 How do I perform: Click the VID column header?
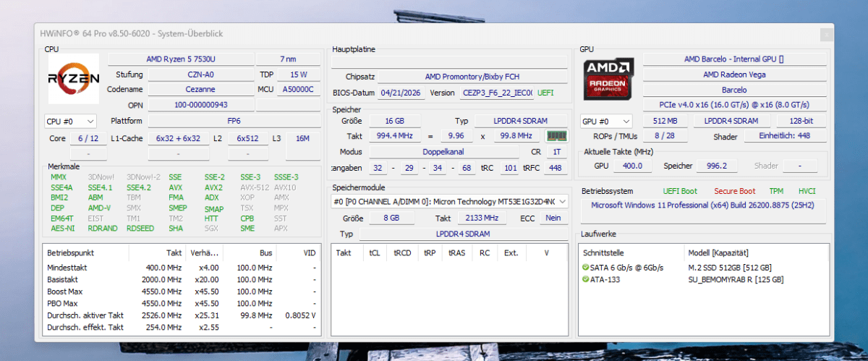click(x=299, y=253)
